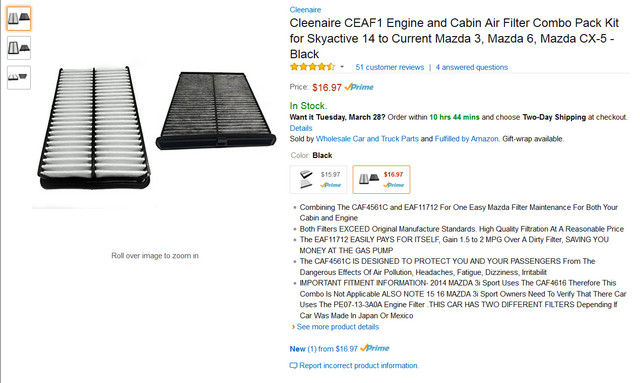Click the star rating icons
640x383 pixels.
(312, 67)
